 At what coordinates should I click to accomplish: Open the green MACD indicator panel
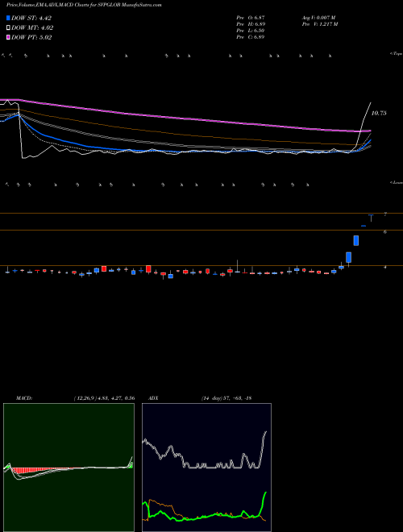(69, 468)
